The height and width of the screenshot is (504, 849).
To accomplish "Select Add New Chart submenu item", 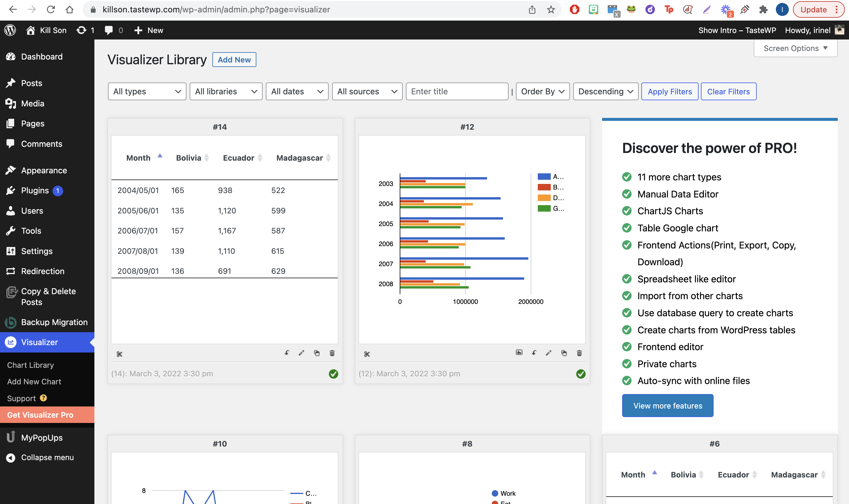I will click(34, 382).
